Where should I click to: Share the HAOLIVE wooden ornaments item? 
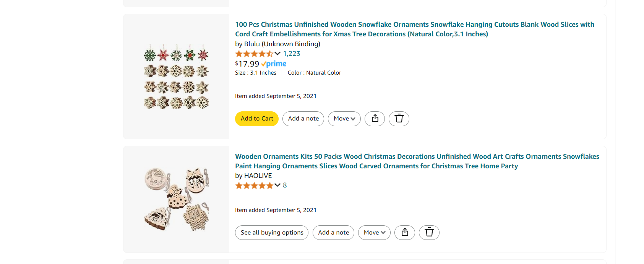(405, 233)
